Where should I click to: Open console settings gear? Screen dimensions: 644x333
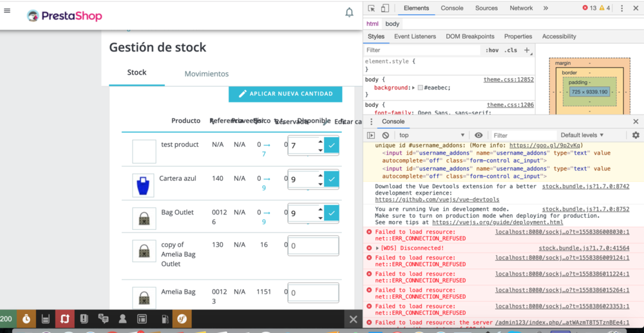pos(636,135)
